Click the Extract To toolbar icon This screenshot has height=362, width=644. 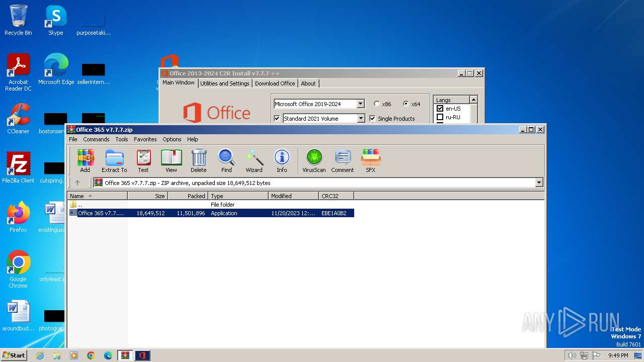(114, 161)
